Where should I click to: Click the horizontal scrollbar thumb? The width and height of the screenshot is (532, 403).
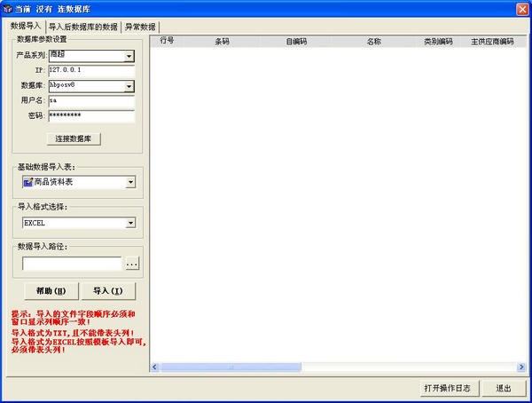tap(231, 367)
